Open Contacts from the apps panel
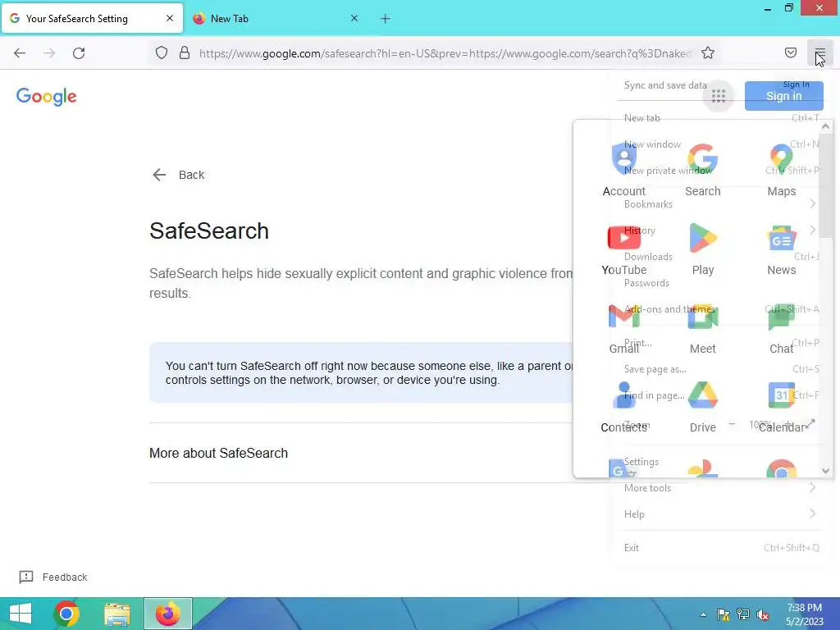Screen dimensions: 840x630 (x=624, y=406)
